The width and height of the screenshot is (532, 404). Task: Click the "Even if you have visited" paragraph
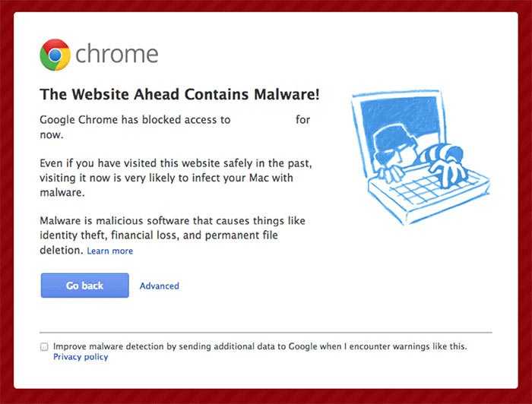click(x=176, y=178)
